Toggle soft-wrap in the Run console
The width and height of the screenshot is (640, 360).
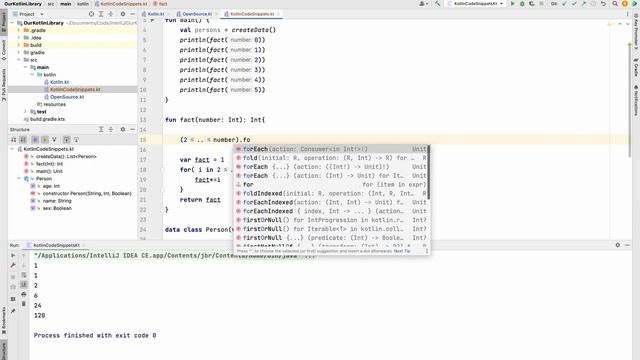pyautogui.click(x=24, y=275)
